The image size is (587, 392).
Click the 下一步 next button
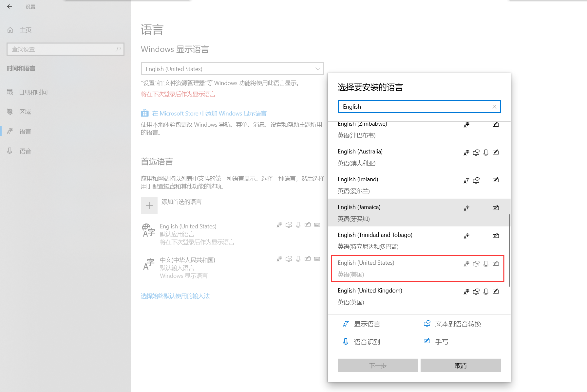[378, 365]
